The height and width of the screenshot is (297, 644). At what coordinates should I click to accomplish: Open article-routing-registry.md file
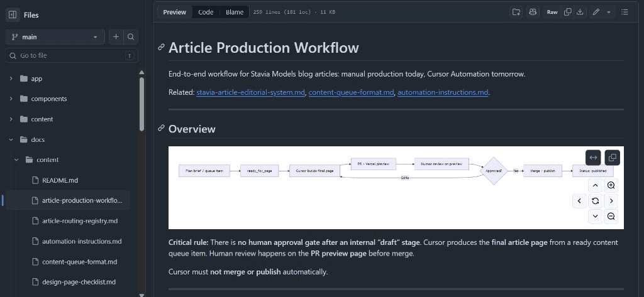pos(80,220)
